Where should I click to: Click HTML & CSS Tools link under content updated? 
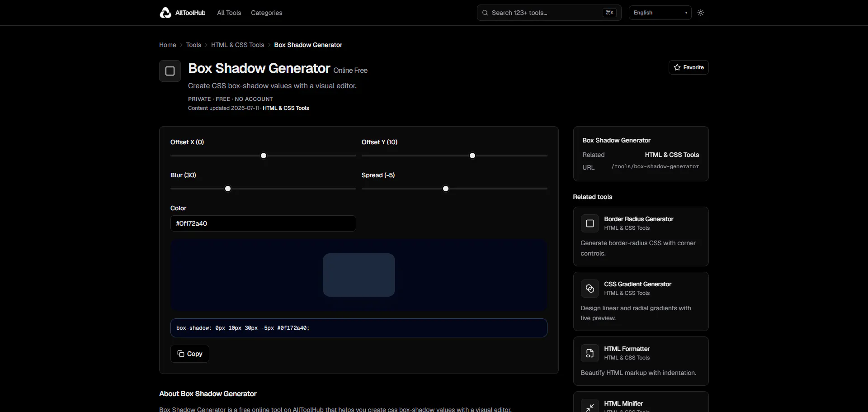pyautogui.click(x=286, y=108)
